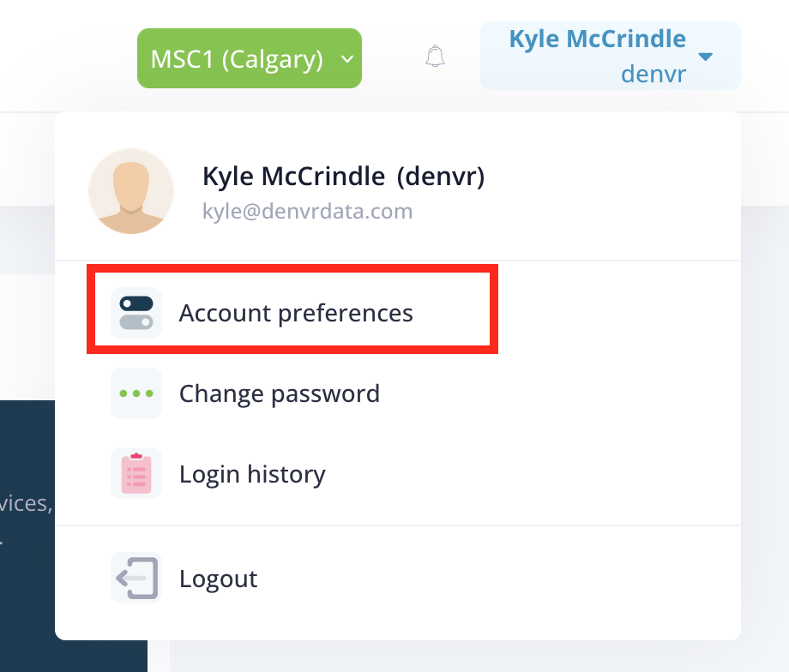Click the dark blue panel behind menu

(x=27, y=536)
